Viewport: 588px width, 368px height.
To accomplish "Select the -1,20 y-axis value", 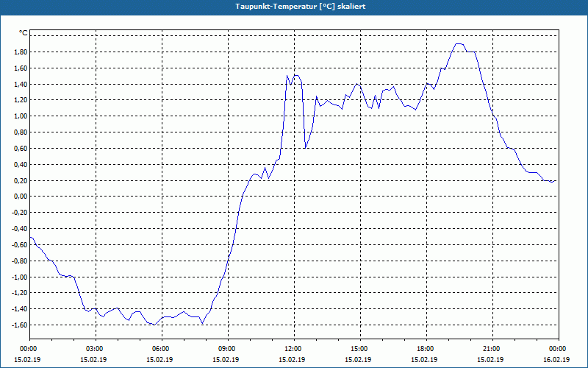I will pos(20,293).
